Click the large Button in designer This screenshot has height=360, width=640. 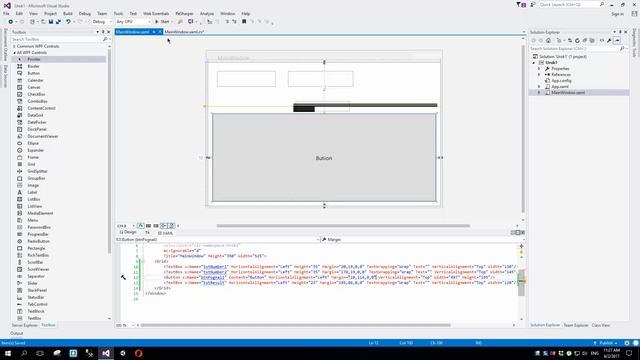tap(324, 158)
